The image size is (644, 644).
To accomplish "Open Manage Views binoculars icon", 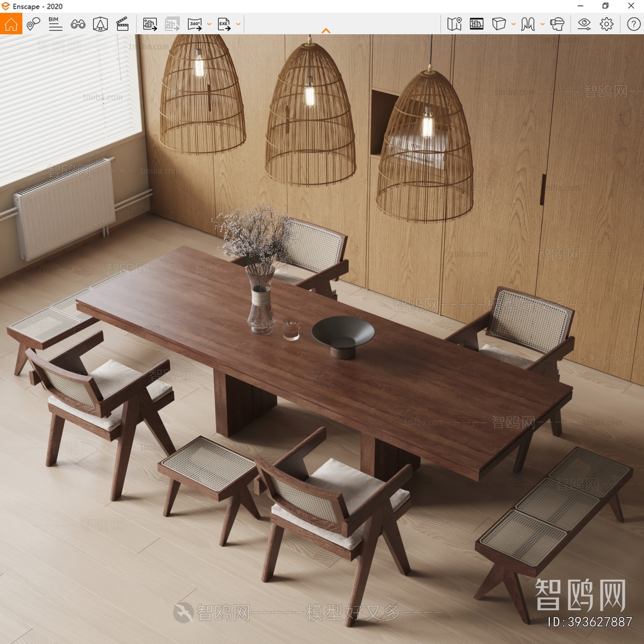I will click(x=78, y=25).
